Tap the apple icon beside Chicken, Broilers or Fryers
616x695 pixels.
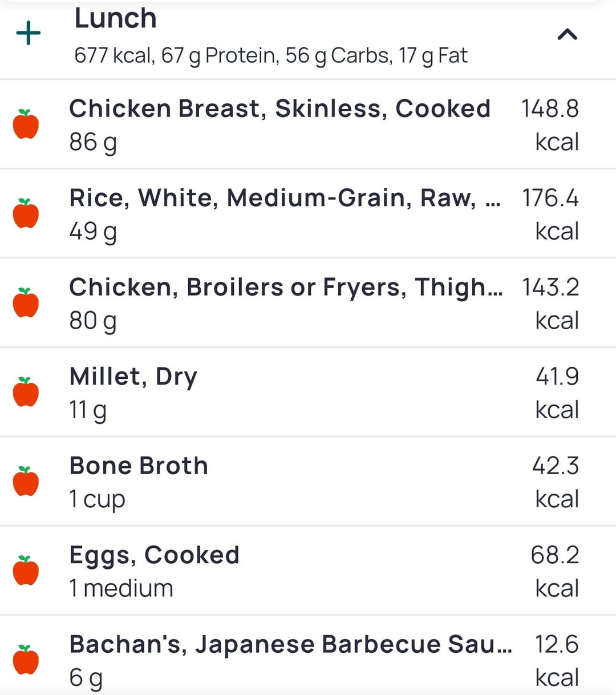pyautogui.click(x=26, y=303)
